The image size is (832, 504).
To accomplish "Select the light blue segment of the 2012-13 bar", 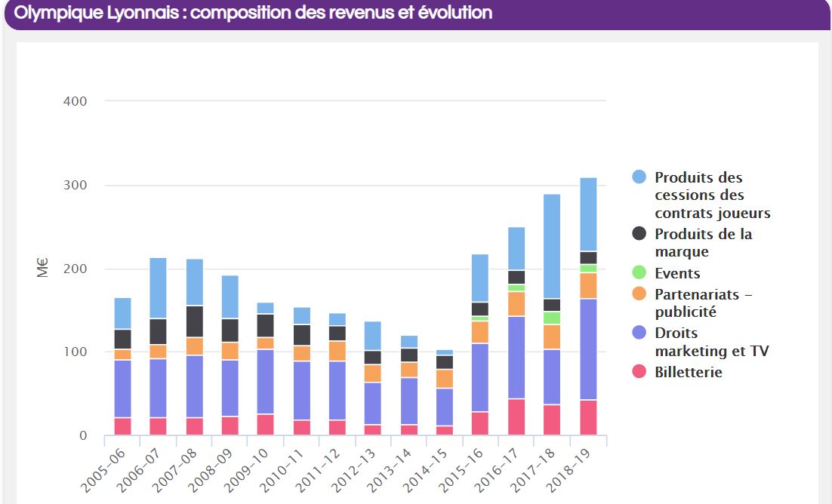I will point(373,336).
